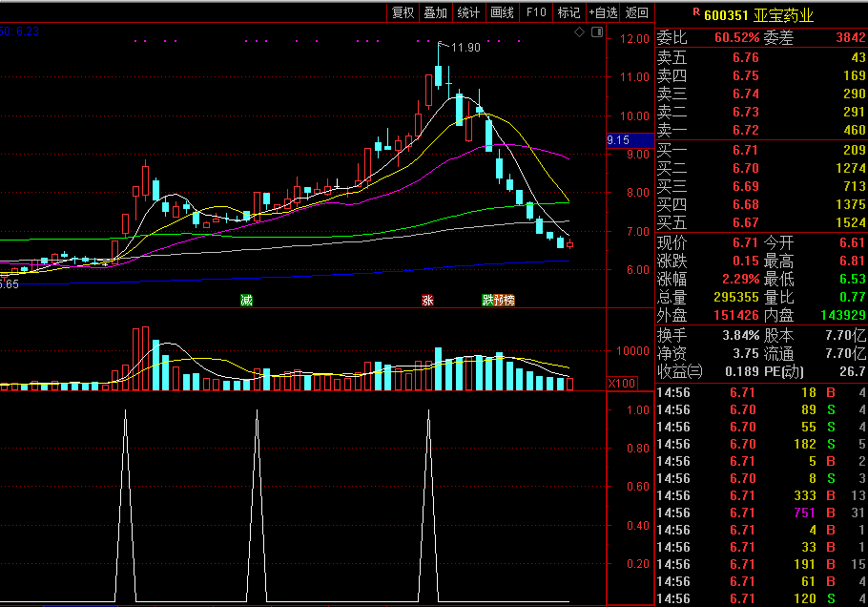Open the F10 company info

coord(536,12)
